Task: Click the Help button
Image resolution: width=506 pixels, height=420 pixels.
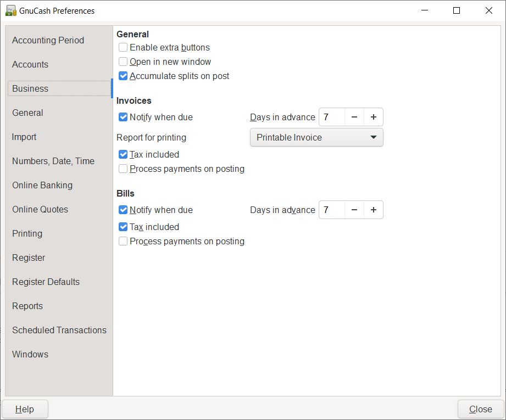Action: pyautogui.click(x=25, y=409)
